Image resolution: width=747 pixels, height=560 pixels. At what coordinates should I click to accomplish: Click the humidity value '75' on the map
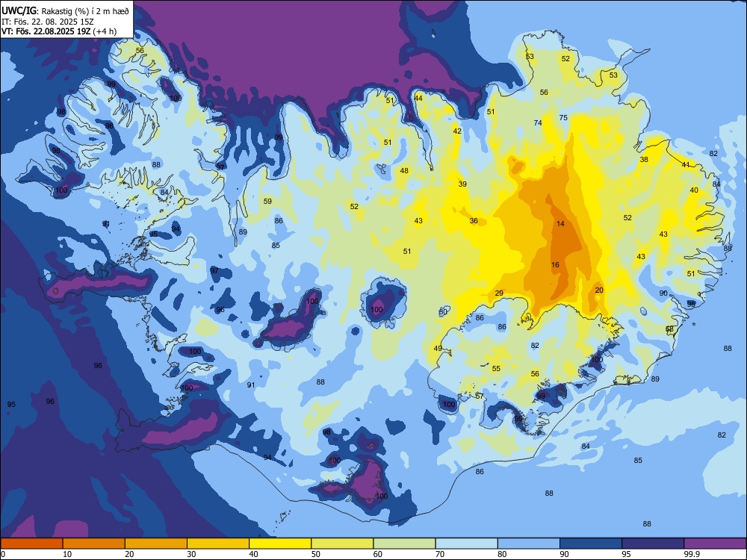click(x=563, y=117)
